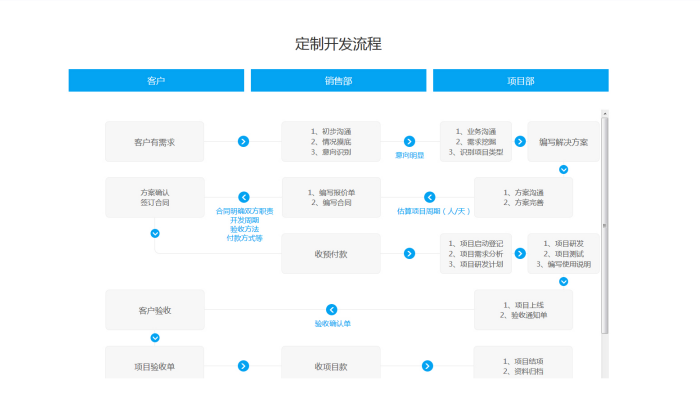Click the vertical scrollbar of flowchart
The height and width of the screenshot is (414, 700).
pos(604,220)
